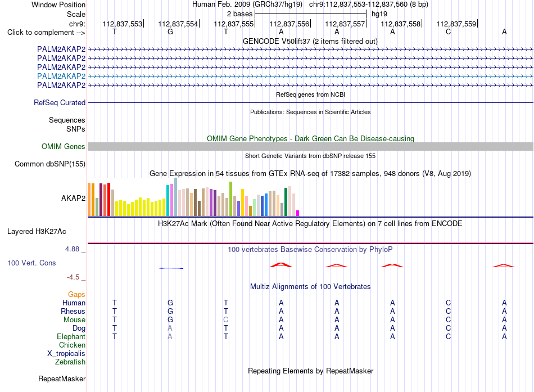Open '100 vertebrates Basewise Conservation by PhyloP' title
This screenshot has height=392, width=534.
point(310,250)
